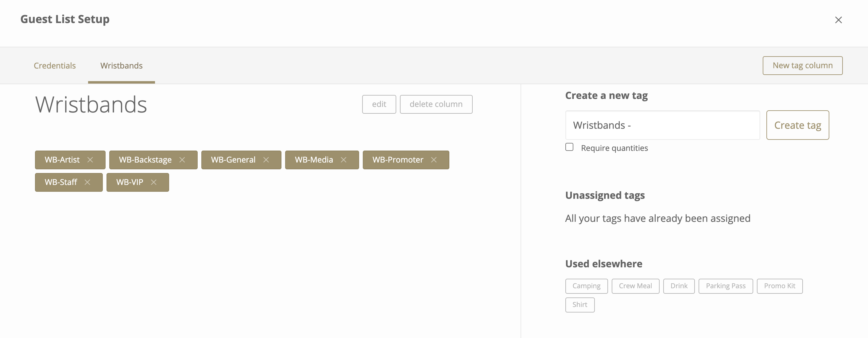
Task: Click the Unassigned tags heading
Action: 605,195
